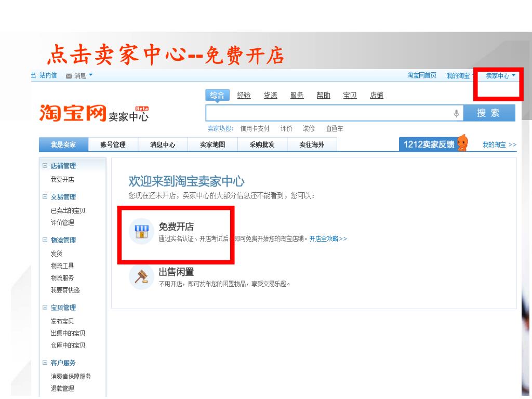Click hot search 直通车
Screen dimensions: 532x399
coord(335,129)
